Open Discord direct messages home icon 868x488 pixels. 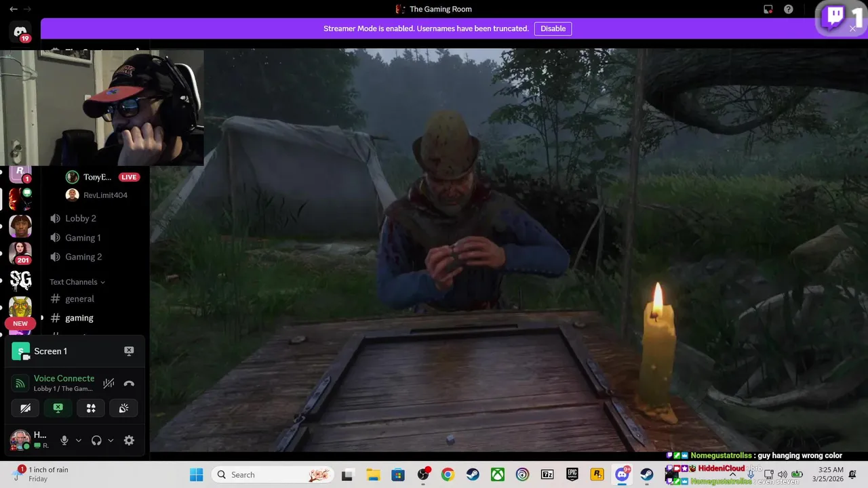coord(20,31)
